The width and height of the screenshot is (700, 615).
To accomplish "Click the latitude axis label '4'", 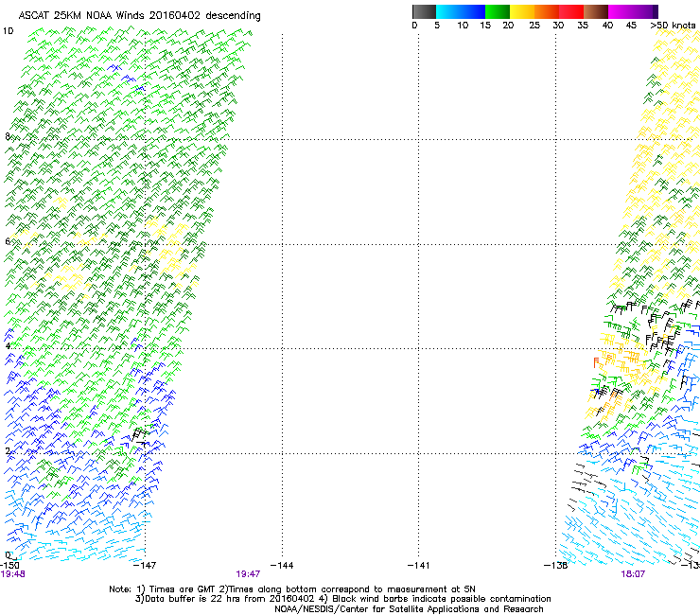I will pyautogui.click(x=8, y=345).
